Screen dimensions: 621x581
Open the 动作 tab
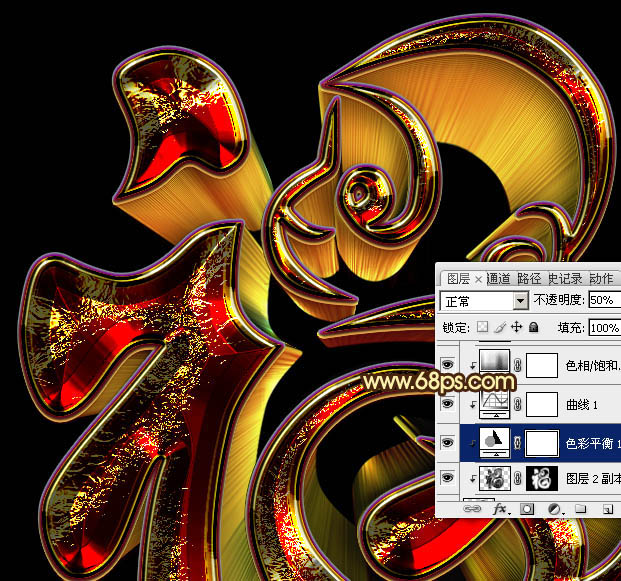601,278
